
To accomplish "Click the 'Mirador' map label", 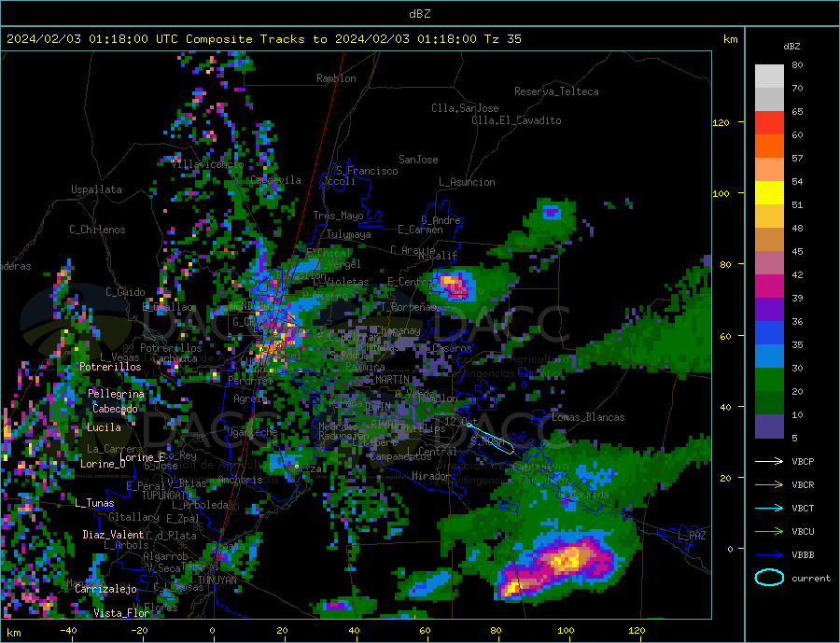I will pyautogui.click(x=431, y=476).
